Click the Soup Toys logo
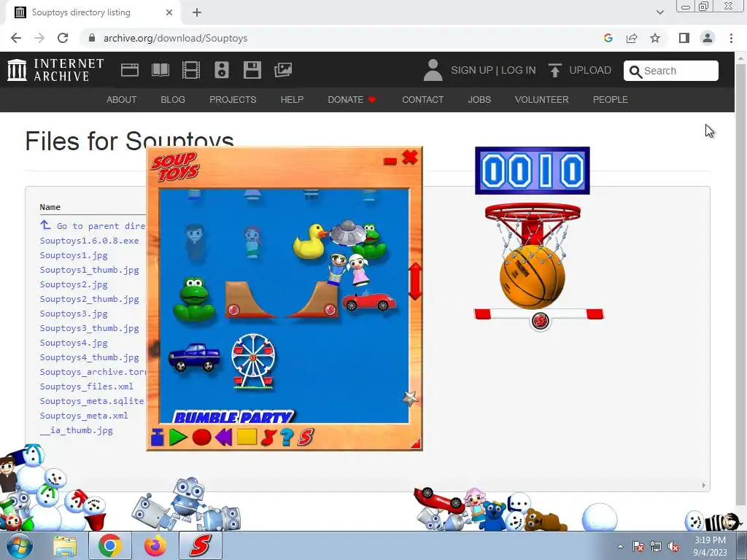 pyautogui.click(x=175, y=167)
